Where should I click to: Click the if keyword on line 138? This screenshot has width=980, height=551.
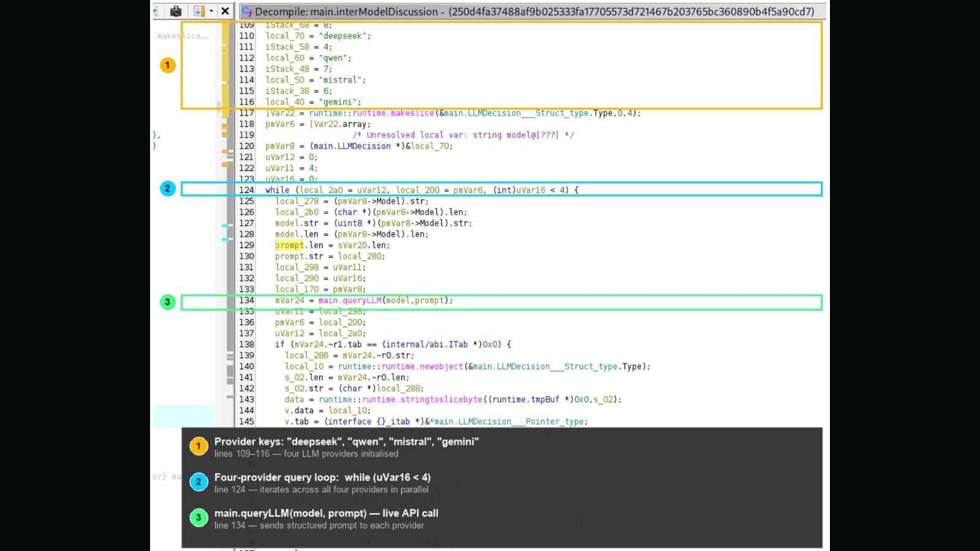(279, 345)
